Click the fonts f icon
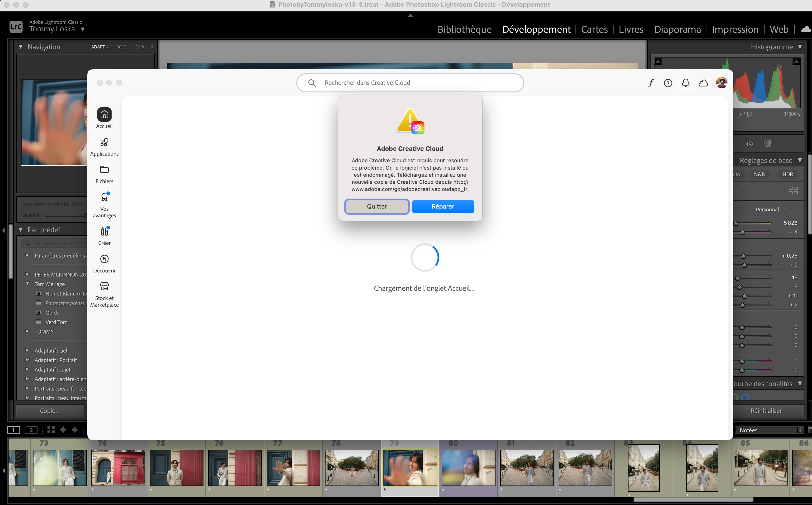 tap(651, 83)
